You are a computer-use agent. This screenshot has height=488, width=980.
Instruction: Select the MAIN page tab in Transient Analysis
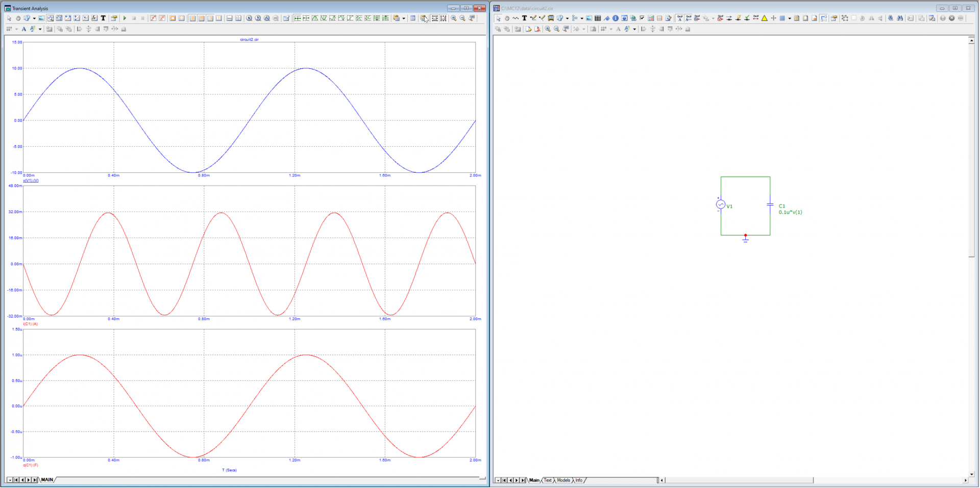click(47, 480)
